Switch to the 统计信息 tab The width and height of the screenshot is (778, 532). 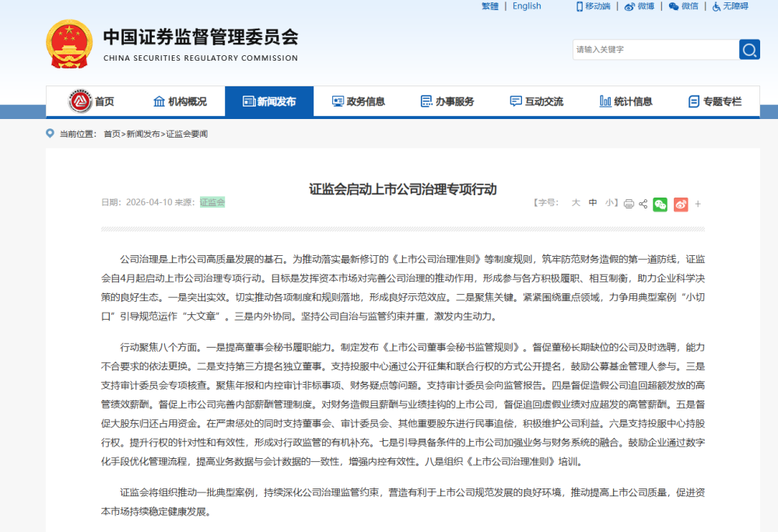[626, 101]
